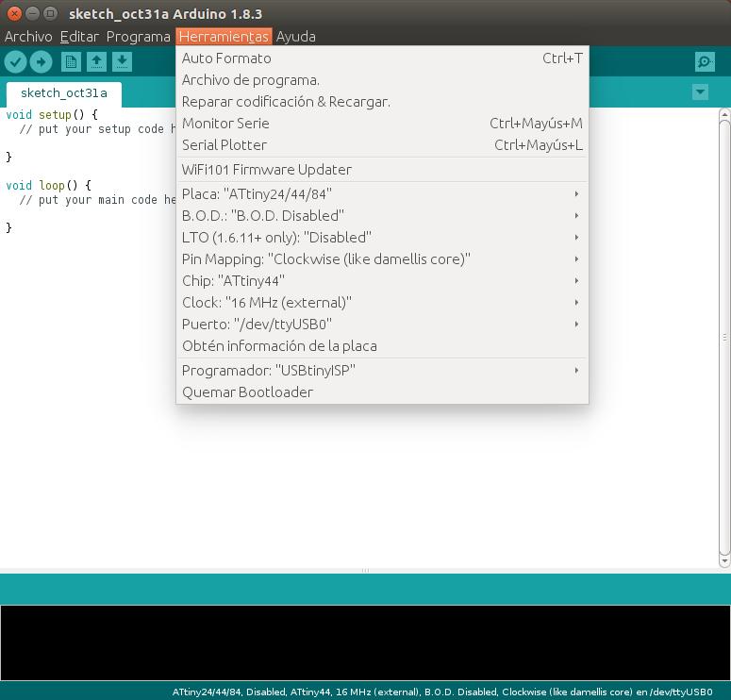This screenshot has height=700, width=731.
Task: Click the Verify checkmark icon
Action: 15,62
